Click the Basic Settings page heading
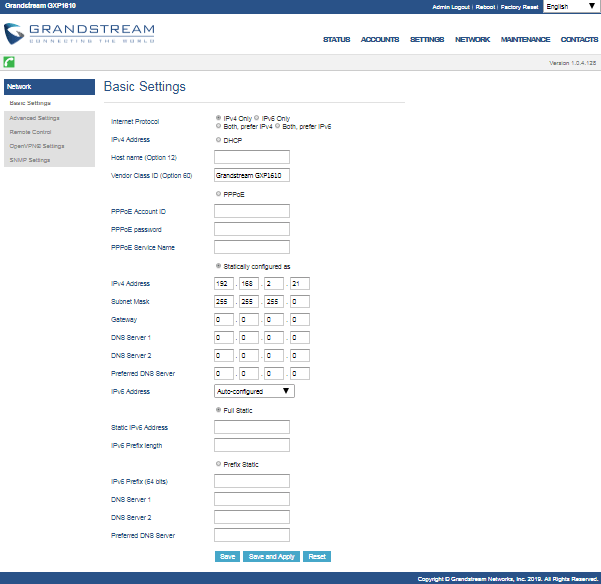The image size is (601, 584). coord(145,87)
